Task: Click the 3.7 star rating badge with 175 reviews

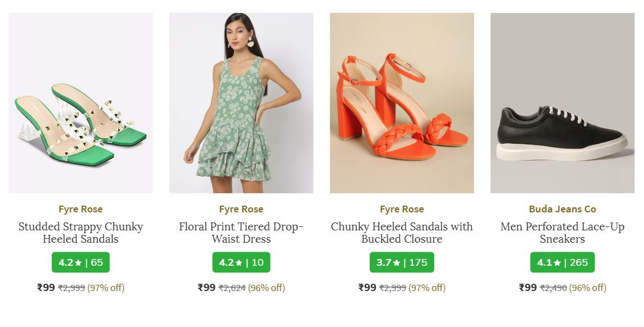Action: click(x=402, y=262)
